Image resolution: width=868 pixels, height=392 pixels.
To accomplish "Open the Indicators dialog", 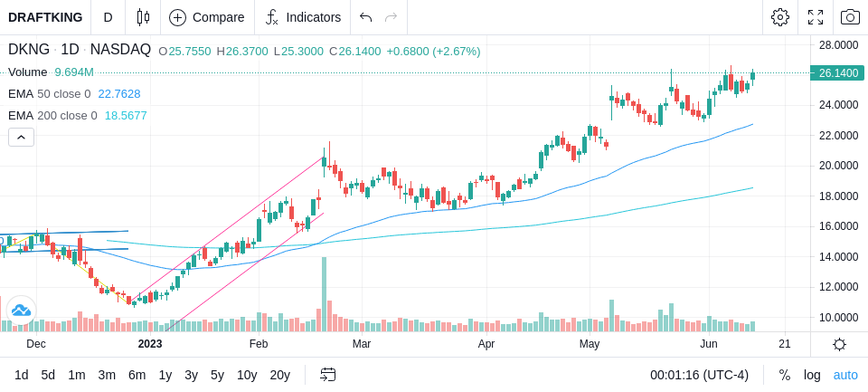I will [x=302, y=17].
